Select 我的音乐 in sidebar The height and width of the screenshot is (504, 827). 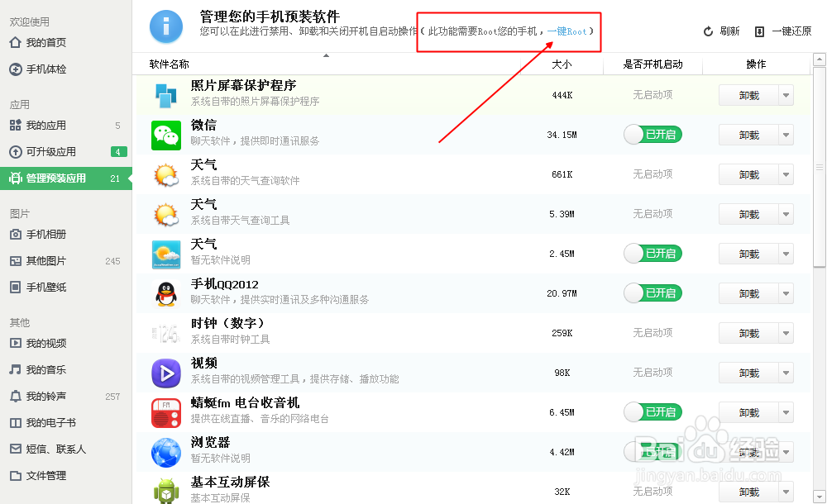(x=66, y=369)
